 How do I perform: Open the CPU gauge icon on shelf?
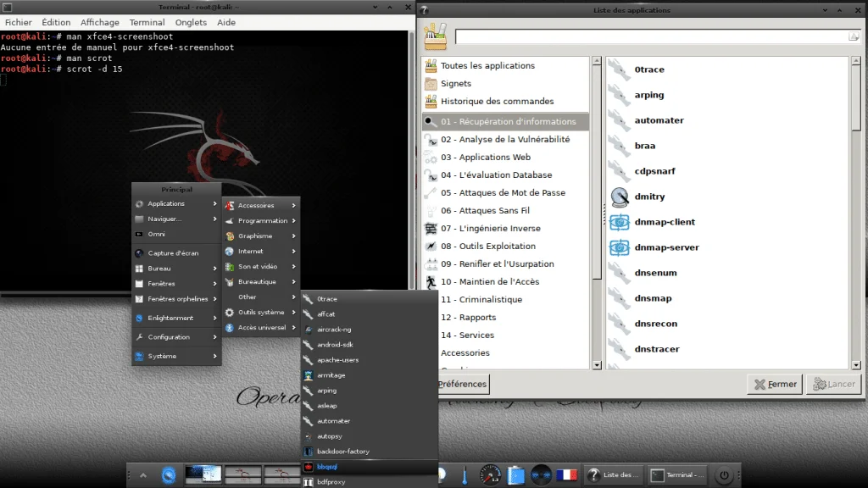491,475
